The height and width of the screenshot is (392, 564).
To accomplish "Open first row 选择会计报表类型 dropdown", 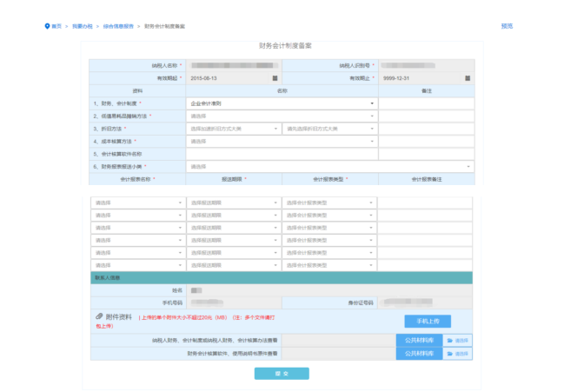I will (329, 203).
